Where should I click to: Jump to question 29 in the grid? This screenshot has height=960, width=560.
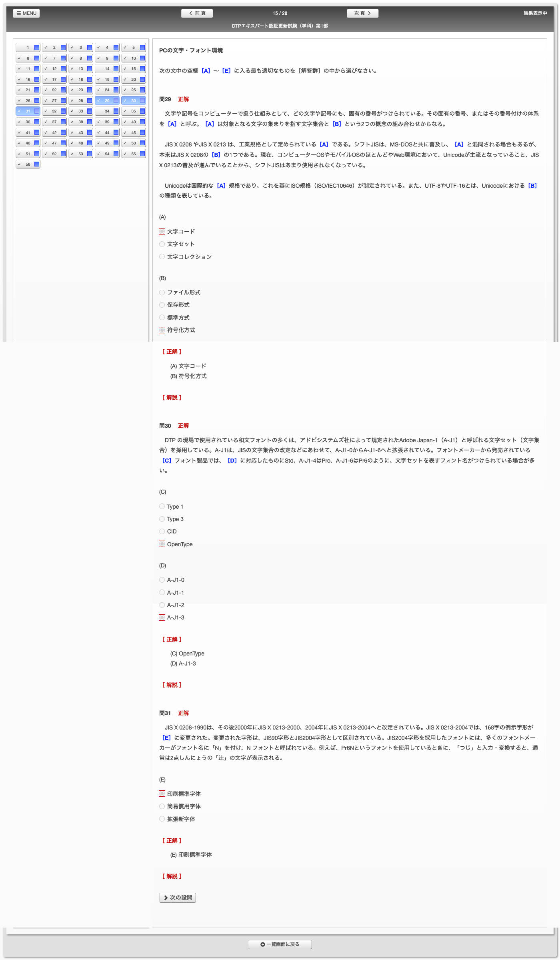tap(107, 101)
